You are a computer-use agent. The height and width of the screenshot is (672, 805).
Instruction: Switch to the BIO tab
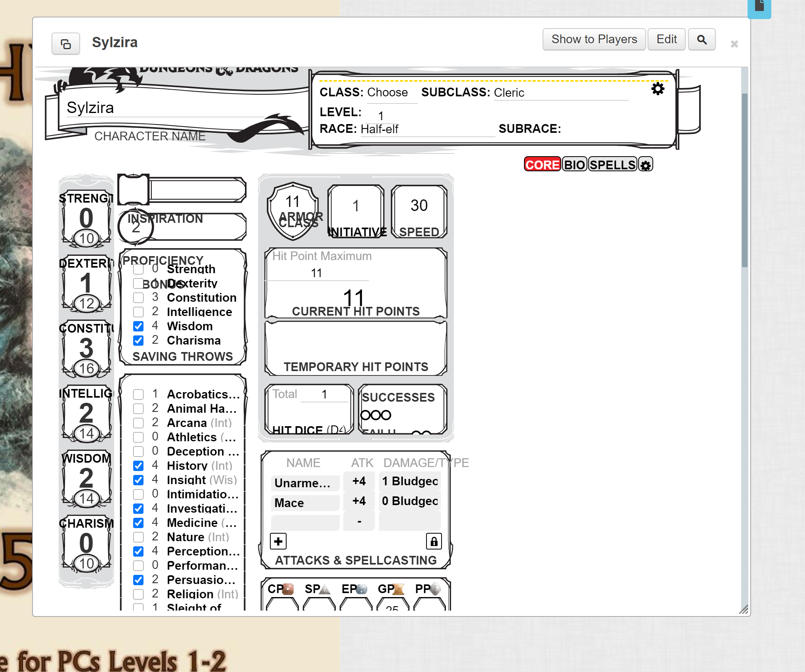click(574, 165)
